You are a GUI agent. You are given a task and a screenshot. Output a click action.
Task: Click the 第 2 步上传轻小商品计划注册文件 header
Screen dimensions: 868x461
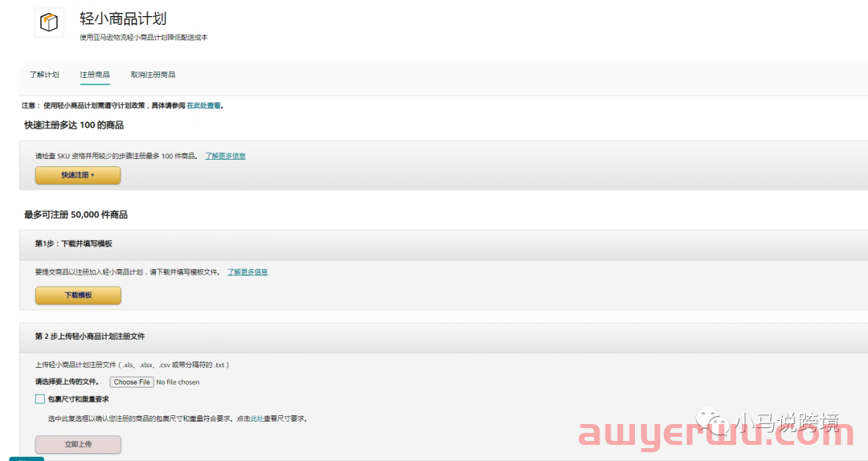[x=90, y=337]
